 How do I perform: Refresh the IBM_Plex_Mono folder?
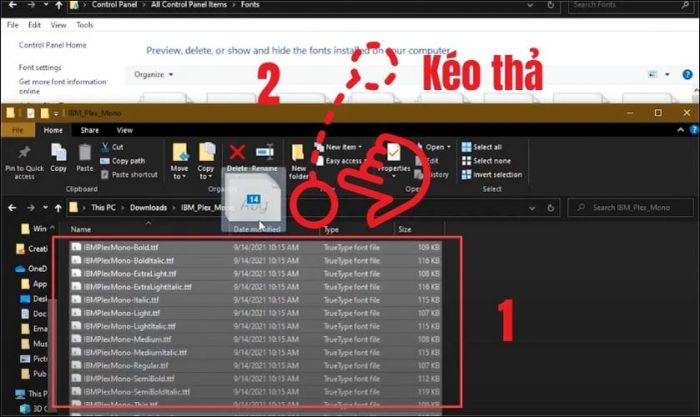tap(550, 208)
